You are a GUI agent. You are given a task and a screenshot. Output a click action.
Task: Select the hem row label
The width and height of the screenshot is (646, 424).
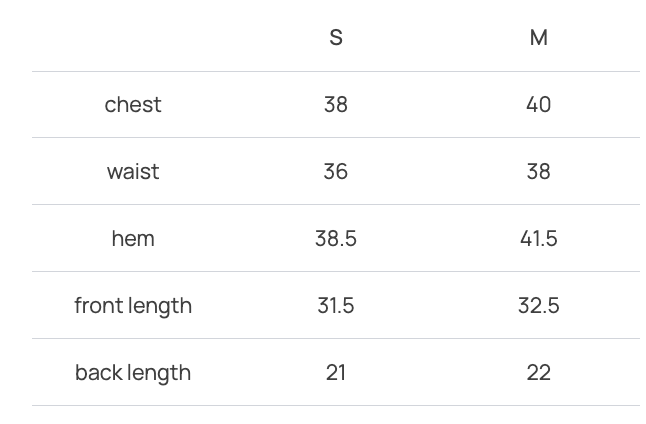coord(133,239)
